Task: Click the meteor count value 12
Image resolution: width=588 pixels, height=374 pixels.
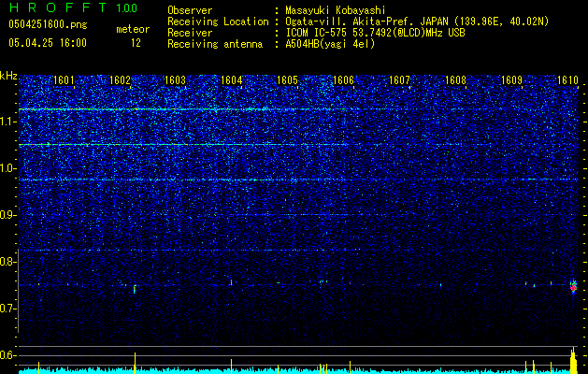Action: (136, 43)
